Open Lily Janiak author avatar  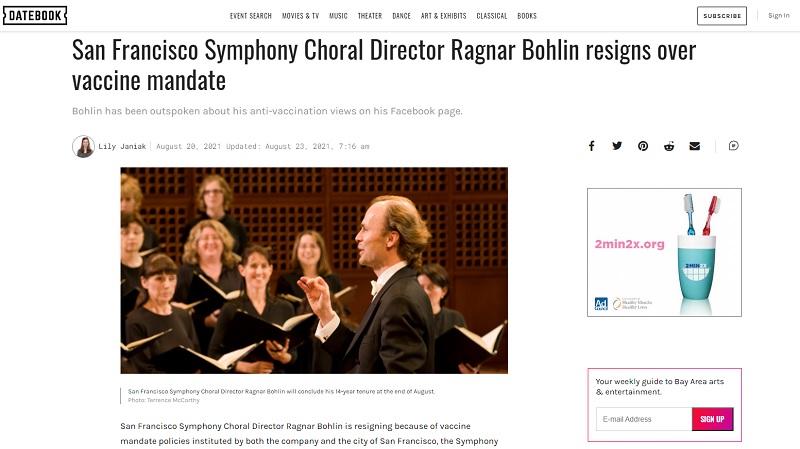[83, 146]
